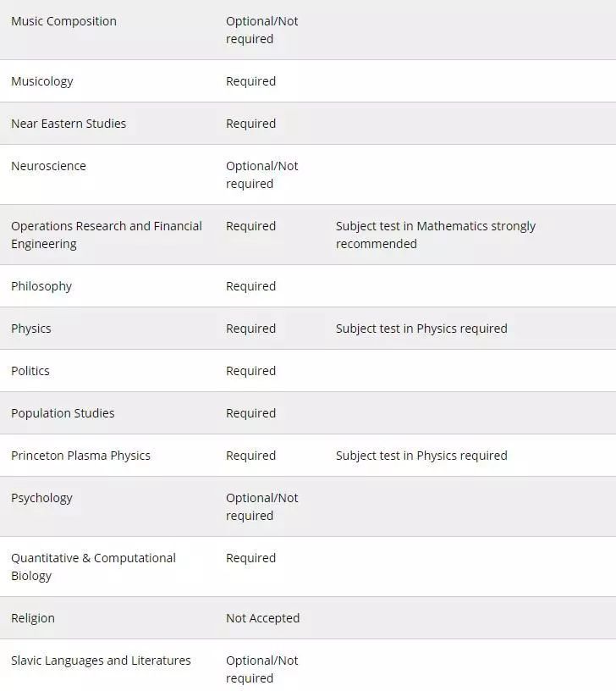Click Not Accepted status for Religion
The width and height of the screenshot is (616, 691).
point(262,618)
